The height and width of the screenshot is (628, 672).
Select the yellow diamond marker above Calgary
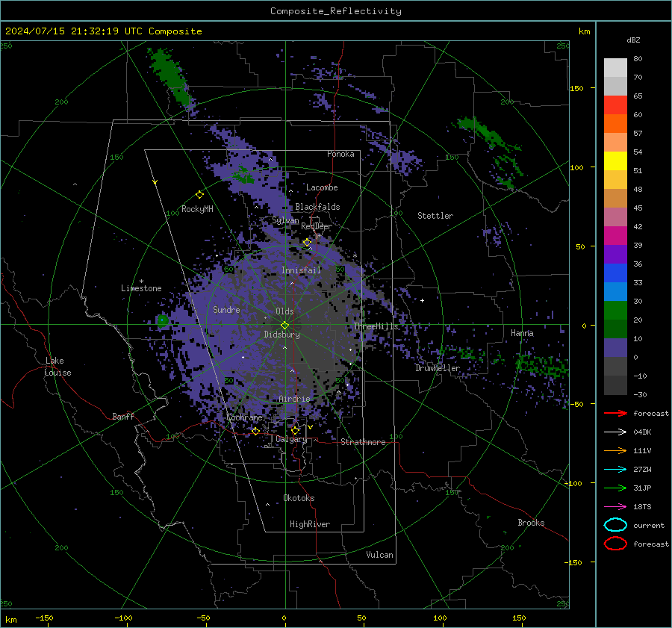[295, 430]
